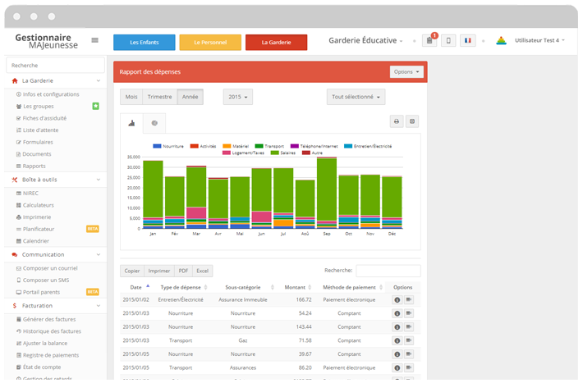The width and height of the screenshot is (583, 392).
Task: Click the green star badge beside Les groupes
Action: [96, 107]
